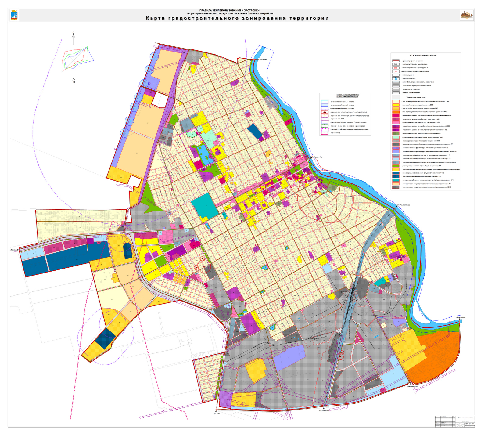Click the blue 1 СНЗ ritual zone swatch

coord(396,173)
